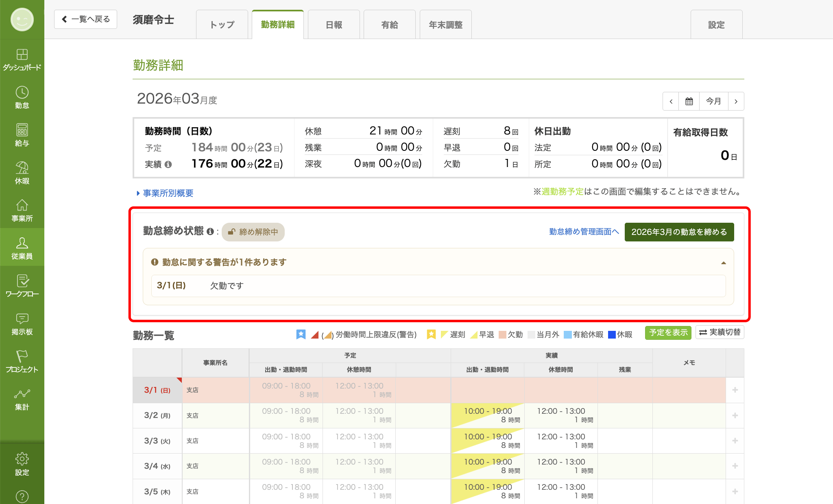Click the 3/2 actual 10:00 - 19:00 cell
833x504 pixels.
[x=488, y=415]
